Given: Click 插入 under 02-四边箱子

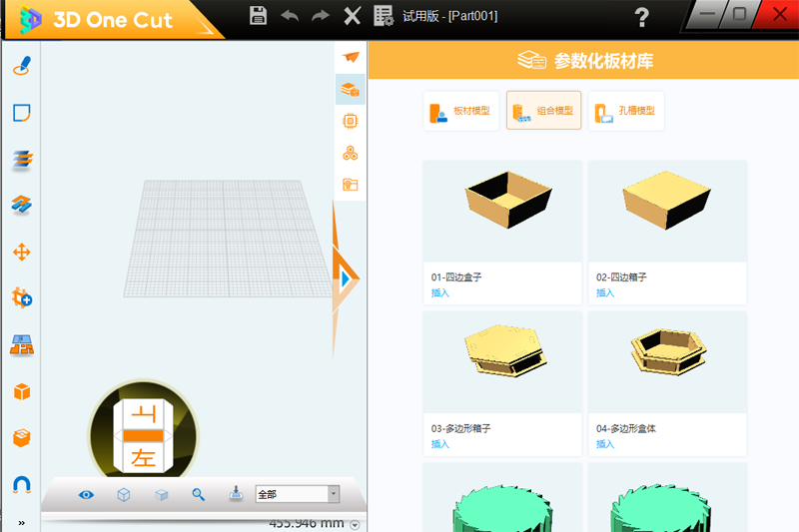Looking at the screenshot, I should [x=605, y=292].
